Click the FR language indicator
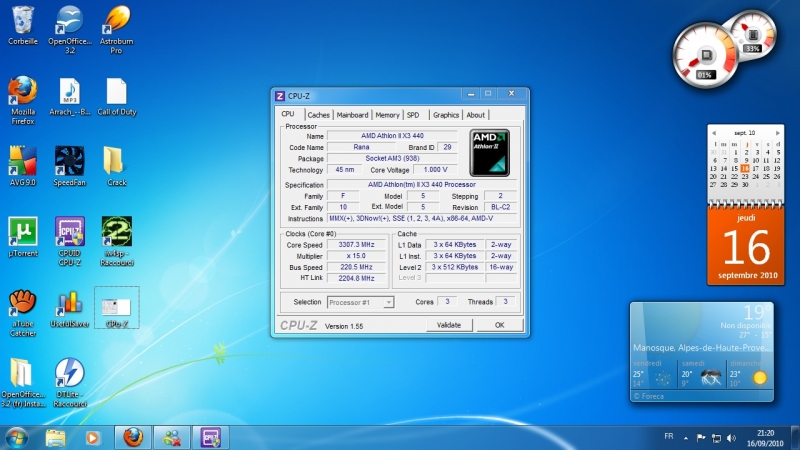The width and height of the screenshot is (800, 450). click(x=669, y=436)
